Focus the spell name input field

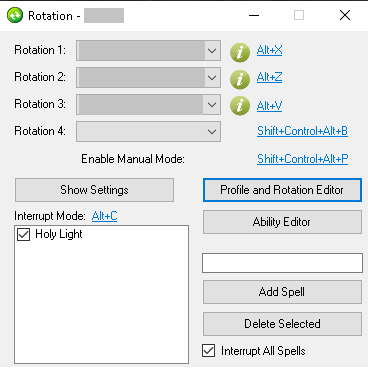coord(282,263)
